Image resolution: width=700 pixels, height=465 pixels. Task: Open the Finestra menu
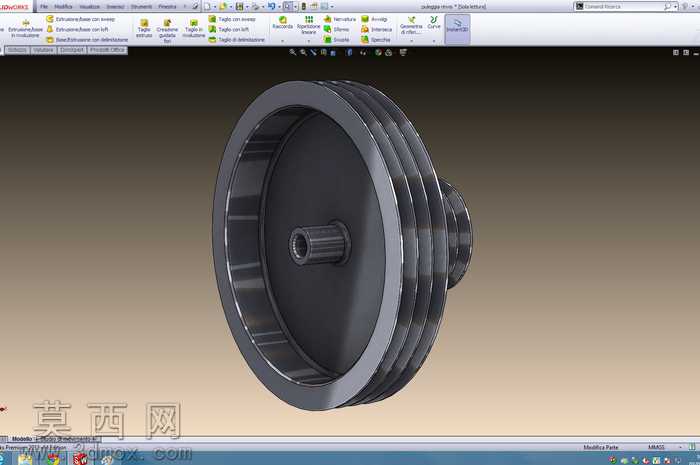[167, 7]
